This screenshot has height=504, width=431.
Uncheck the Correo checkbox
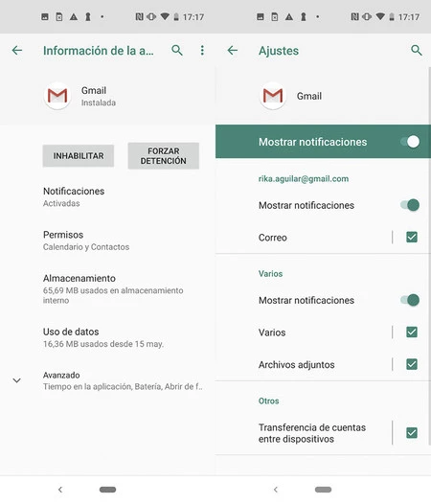tap(412, 238)
